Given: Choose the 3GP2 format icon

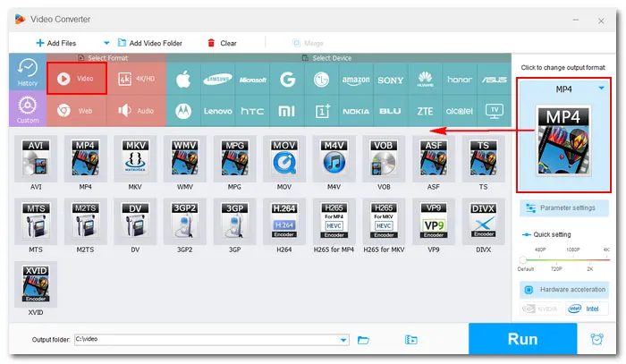Looking at the screenshot, I should point(185,222).
